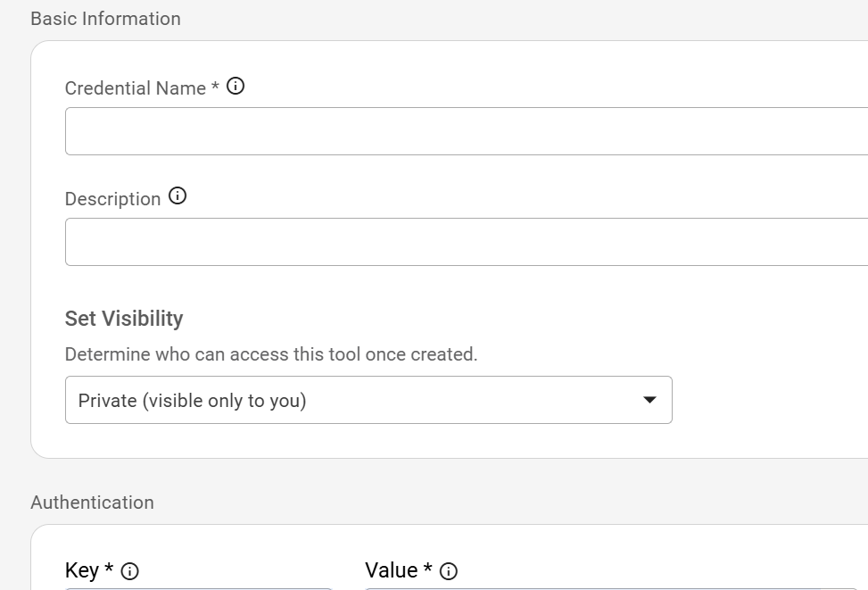Select the Set Visibility heading
The height and width of the screenshot is (590, 868).
(124, 319)
